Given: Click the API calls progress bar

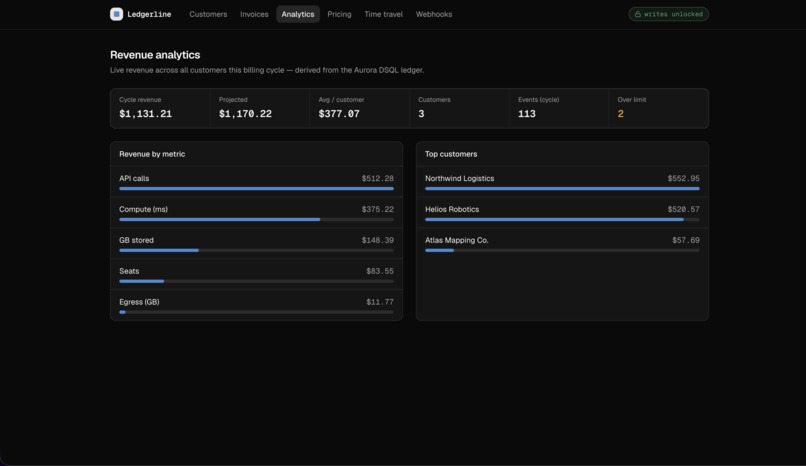Looking at the screenshot, I should pyautogui.click(x=257, y=189).
